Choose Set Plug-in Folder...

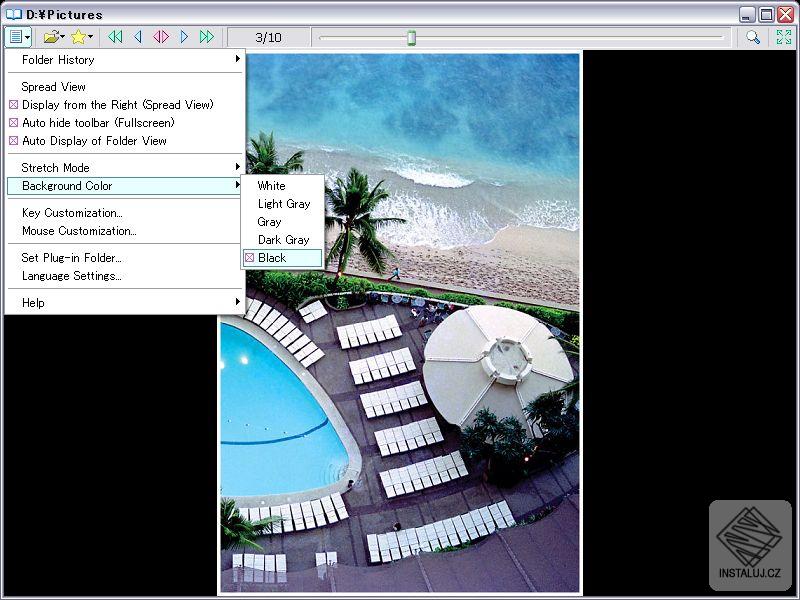click(125, 258)
